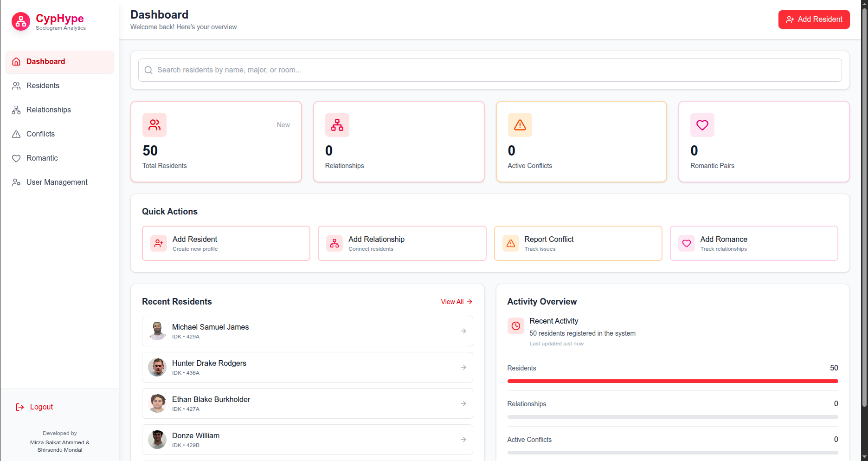Click the red Add Resident header button
This screenshot has height=461, width=868.
(814, 19)
